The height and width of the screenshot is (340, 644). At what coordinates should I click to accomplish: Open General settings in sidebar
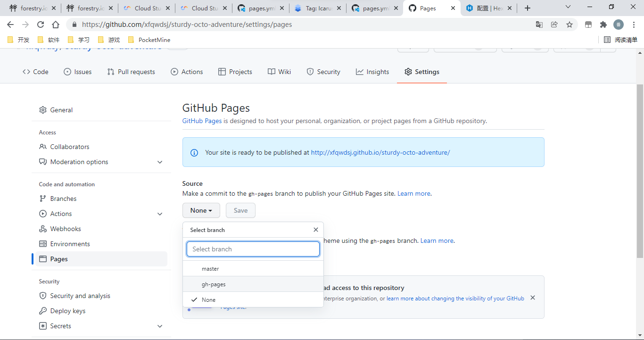[101, 110]
